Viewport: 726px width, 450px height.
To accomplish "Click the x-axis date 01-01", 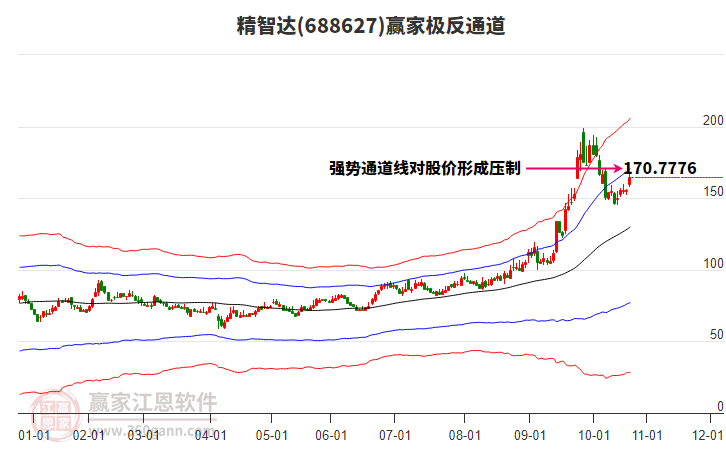I will pos(34,436).
